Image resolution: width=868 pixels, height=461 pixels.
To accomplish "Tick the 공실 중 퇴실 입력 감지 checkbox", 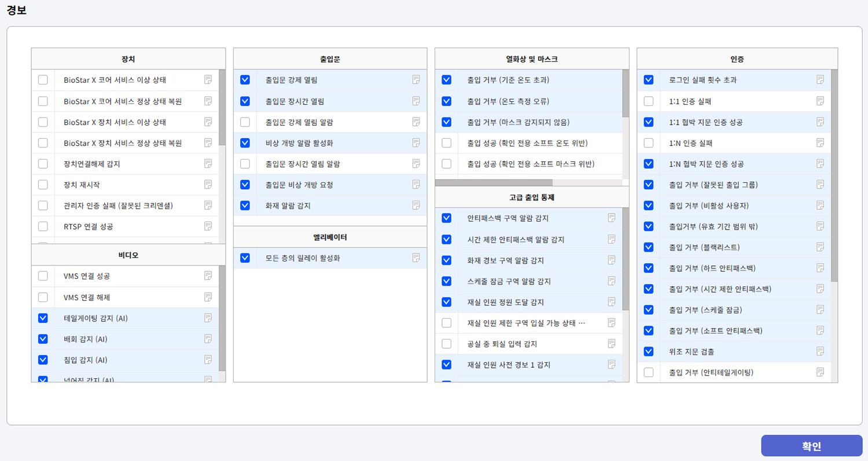I will pos(446,344).
